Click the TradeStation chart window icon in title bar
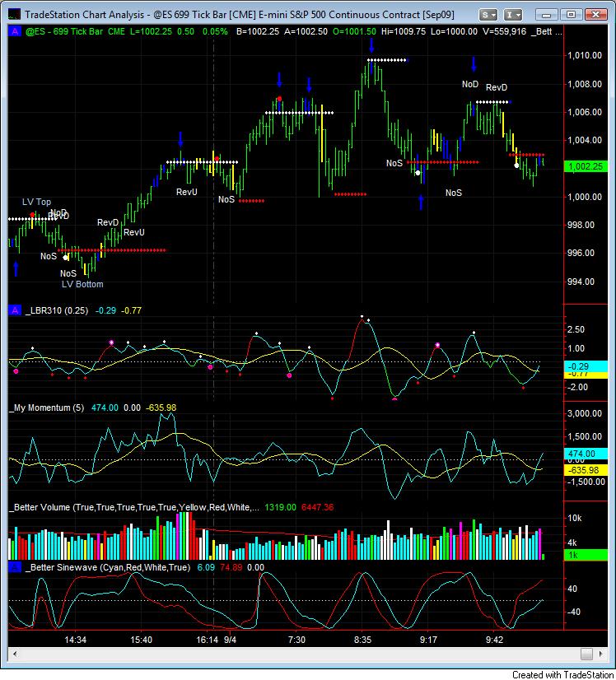616x680 pixels. click(14, 14)
